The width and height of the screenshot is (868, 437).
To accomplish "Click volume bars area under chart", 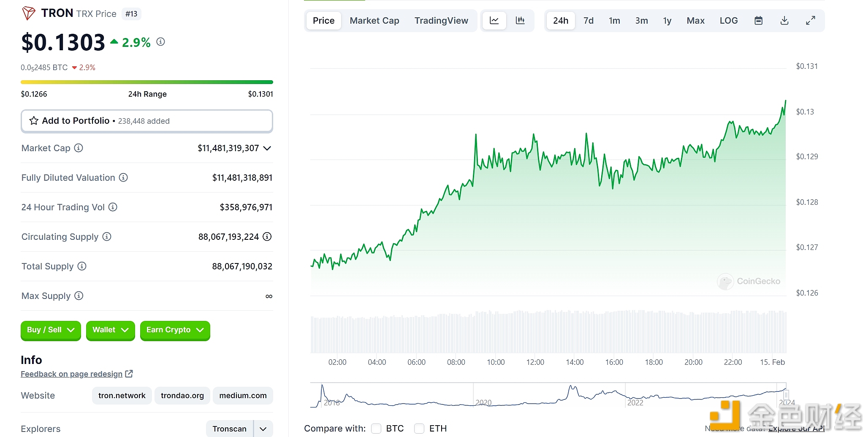I will pos(548,332).
